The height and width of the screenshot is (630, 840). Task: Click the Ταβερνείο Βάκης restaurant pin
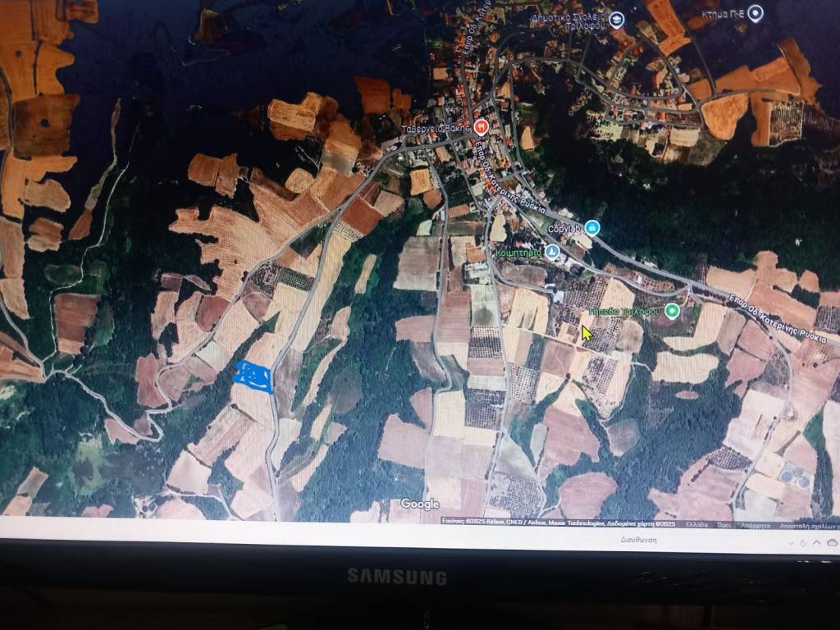[481, 128]
